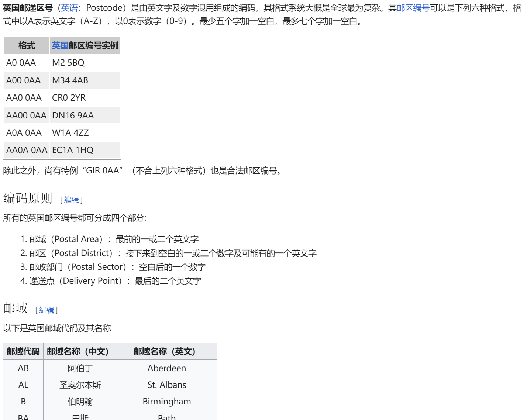This screenshot has width=527, height=420.
Task: Select the 邮域 section heading
Action: [x=15, y=308]
